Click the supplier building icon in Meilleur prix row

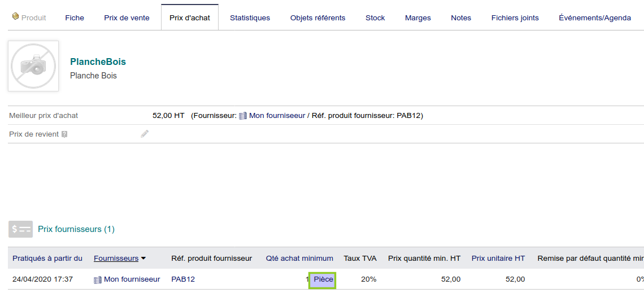pyautogui.click(x=243, y=116)
